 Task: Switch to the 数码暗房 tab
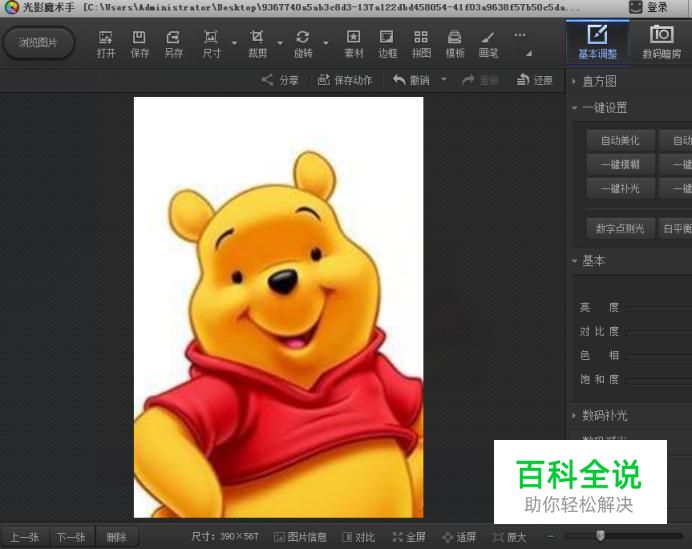pyautogui.click(x=661, y=43)
